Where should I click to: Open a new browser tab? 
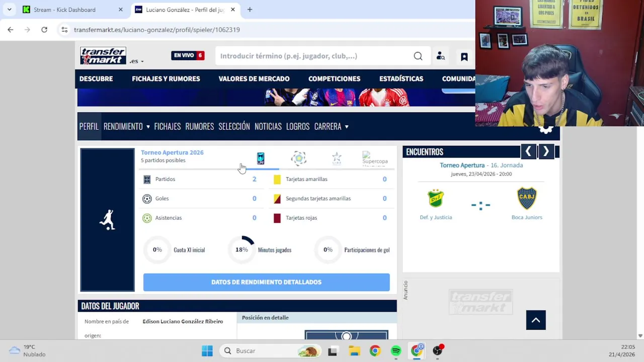(x=250, y=10)
